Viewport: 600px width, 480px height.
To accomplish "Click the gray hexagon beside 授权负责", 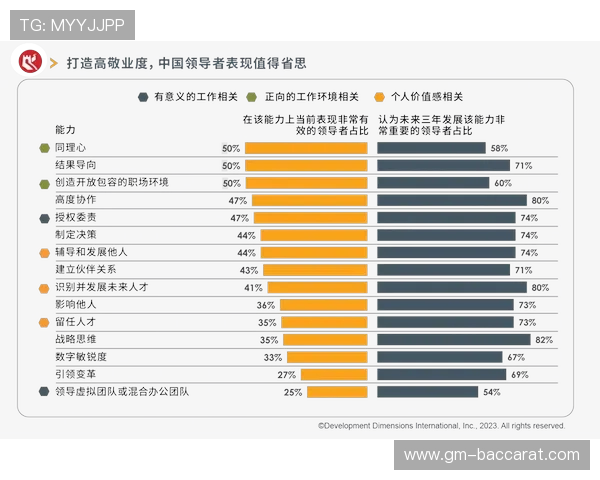I will 44,217.
